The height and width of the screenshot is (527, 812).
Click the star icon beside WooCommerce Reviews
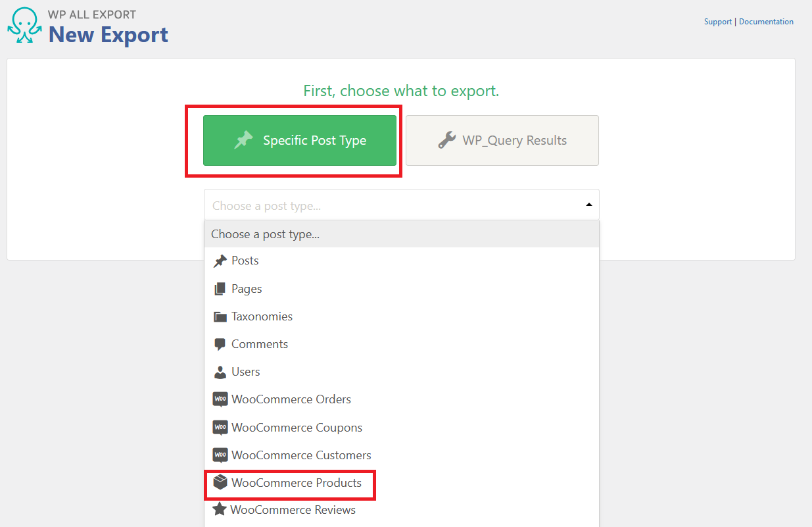coord(220,510)
